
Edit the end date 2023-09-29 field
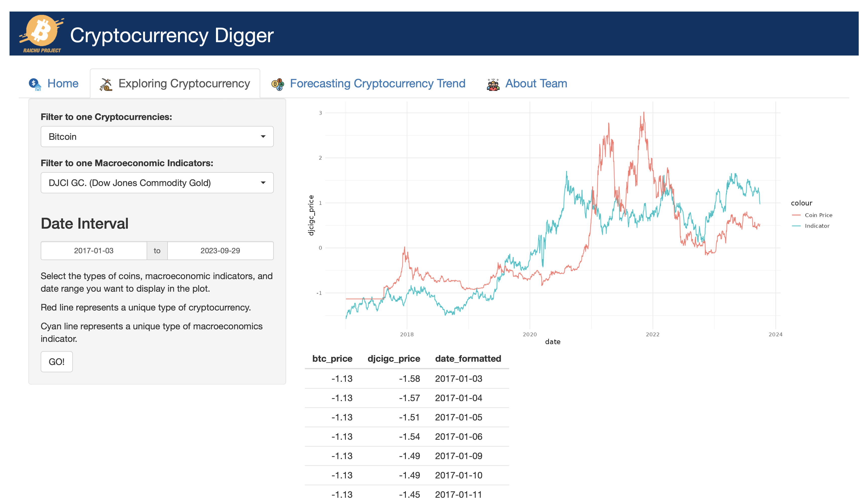click(220, 250)
